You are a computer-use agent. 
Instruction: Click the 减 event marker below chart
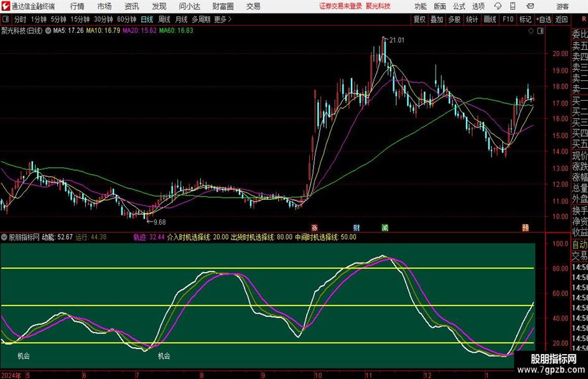(385, 227)
